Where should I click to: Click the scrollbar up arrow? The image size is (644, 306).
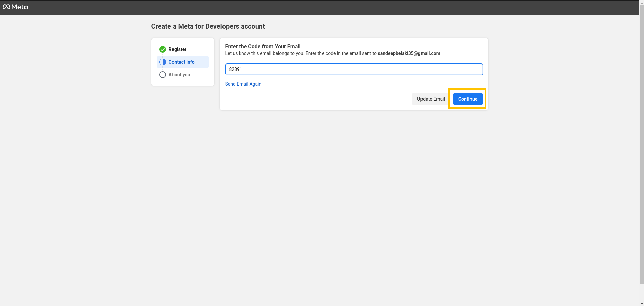(x=642, y=2)
